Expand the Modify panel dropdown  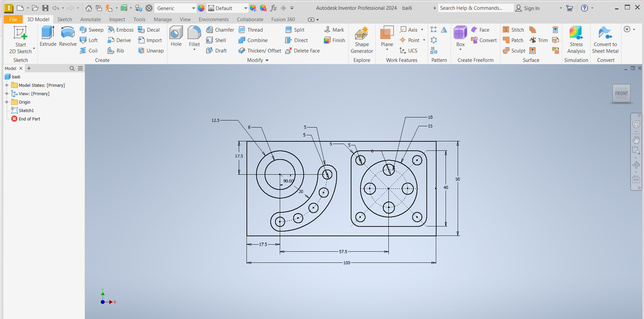[x=267, y=60]
